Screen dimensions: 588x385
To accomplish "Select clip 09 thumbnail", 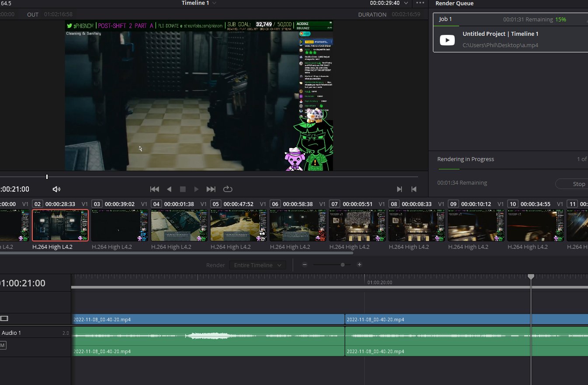I will (476, 225).
